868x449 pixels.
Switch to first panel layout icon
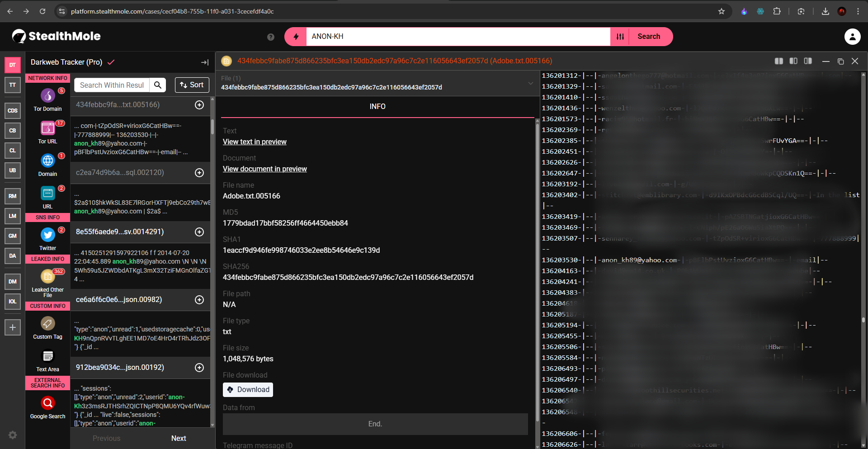tap(779, 61)
